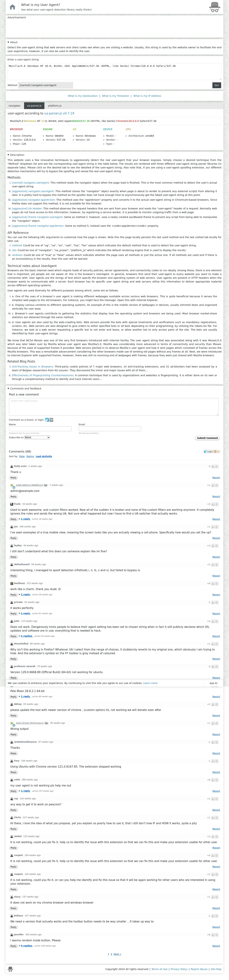The height and width of the screenshot is (980, 229).
Task: Switch to the navigator tab
Action: [14, 106]
